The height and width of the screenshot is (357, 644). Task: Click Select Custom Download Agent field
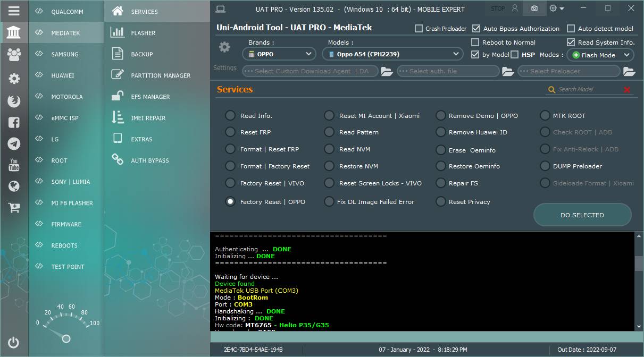[x=311, y=71]
